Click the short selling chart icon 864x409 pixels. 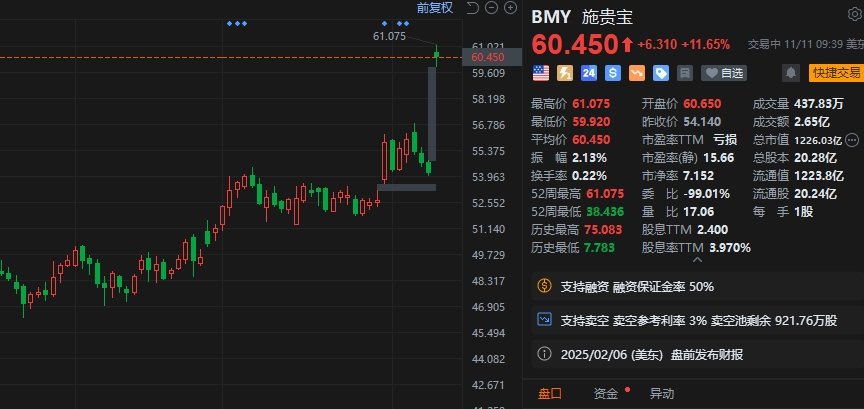[x=544, y=319]
